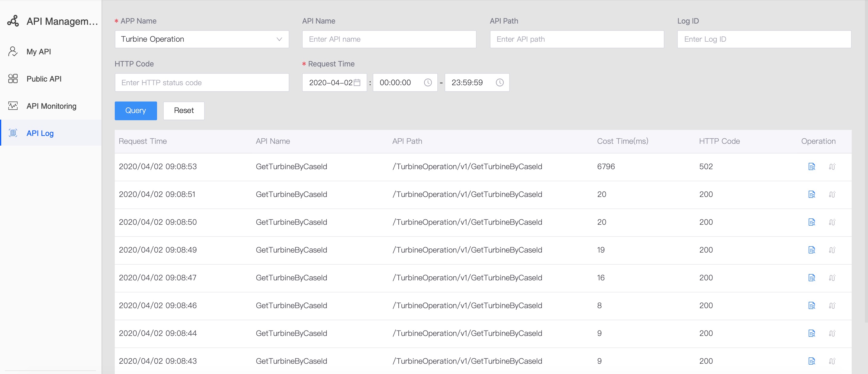This screenshot has width=868, height=374.
Task: Click the Reset button
Action: (x=184, y=111)
